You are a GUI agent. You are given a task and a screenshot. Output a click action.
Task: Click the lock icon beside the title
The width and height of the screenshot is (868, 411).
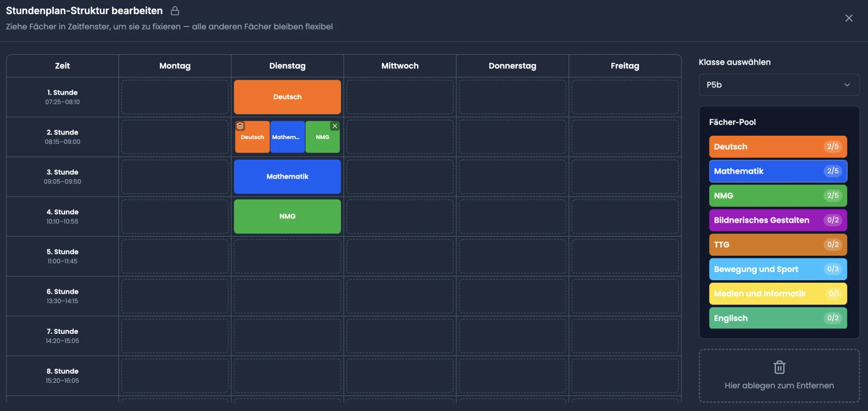click(175, 11)
